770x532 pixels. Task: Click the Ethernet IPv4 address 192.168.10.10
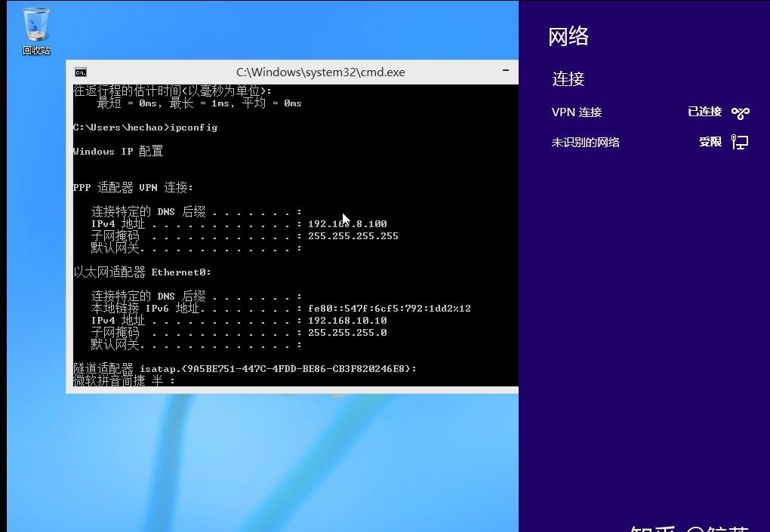point(347,321)
